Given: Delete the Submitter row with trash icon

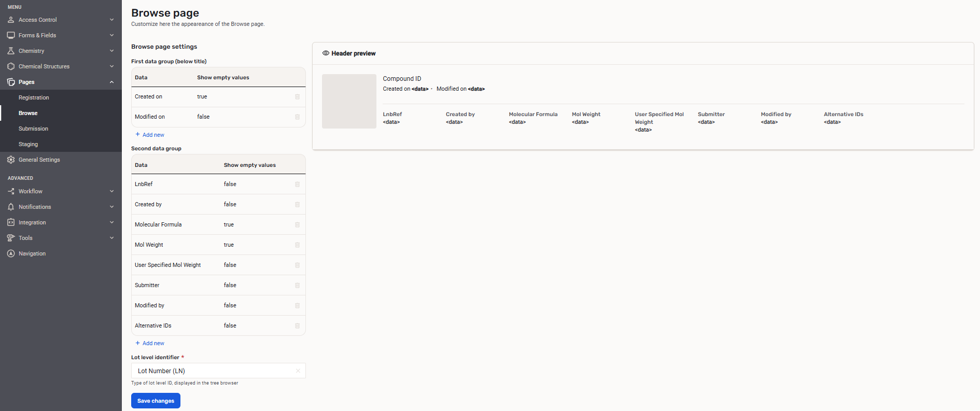Looking at the screenshot, I should click(x=297, y=286).
